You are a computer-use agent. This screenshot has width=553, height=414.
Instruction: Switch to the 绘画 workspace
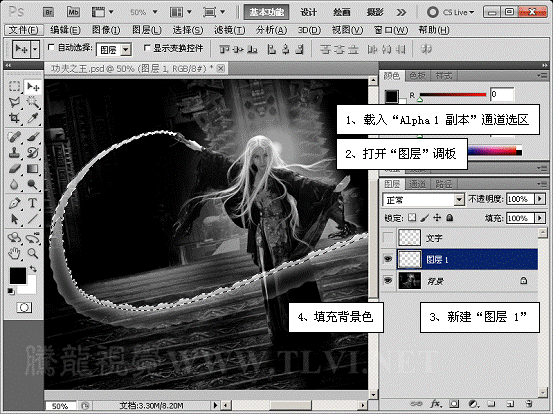click(x=341, y=12)
